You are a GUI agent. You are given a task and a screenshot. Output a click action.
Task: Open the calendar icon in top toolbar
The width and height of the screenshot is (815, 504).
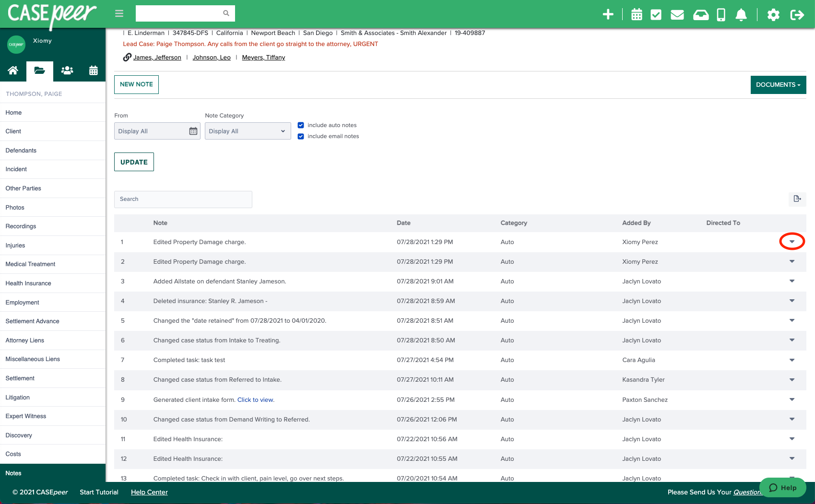coord(636,14)
